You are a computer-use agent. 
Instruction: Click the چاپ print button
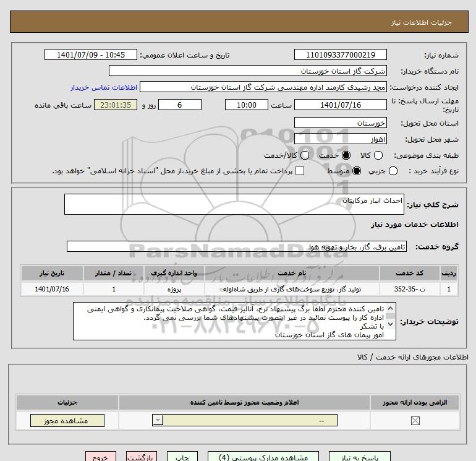click(182, 457)
